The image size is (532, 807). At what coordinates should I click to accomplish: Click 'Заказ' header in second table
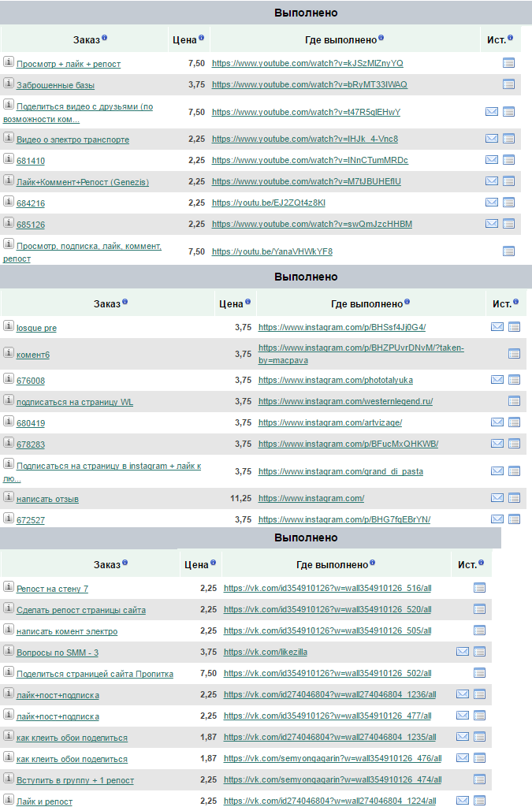106,304
